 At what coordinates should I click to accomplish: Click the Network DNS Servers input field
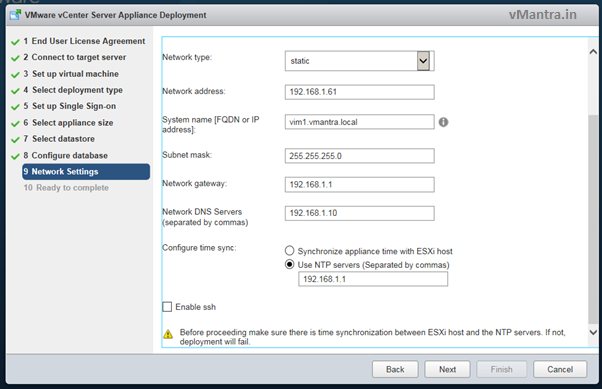(359, 213)
